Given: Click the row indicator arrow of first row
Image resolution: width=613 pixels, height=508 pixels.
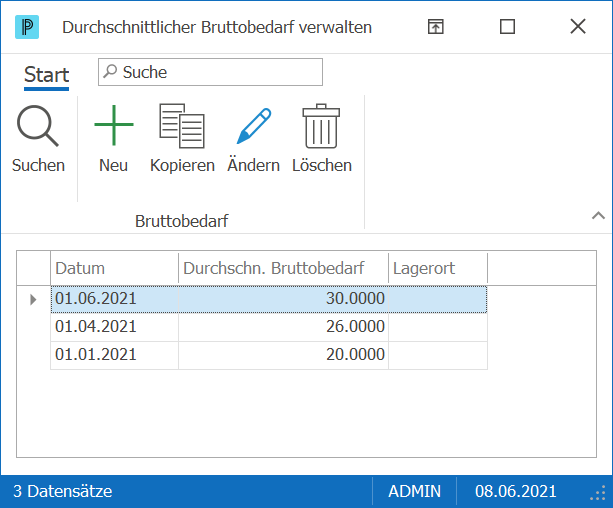Looking at the screenshot, I should tap(33, 300).
